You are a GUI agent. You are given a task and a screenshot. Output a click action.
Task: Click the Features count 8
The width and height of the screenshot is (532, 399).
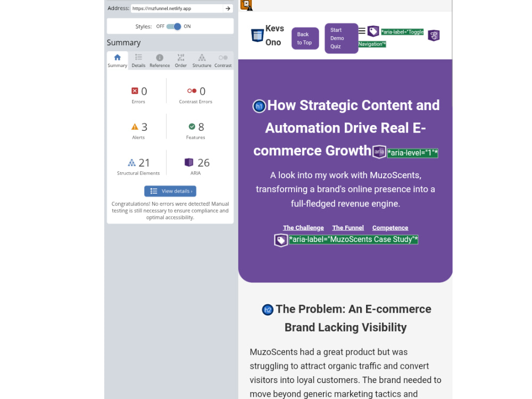pos(201,127)
